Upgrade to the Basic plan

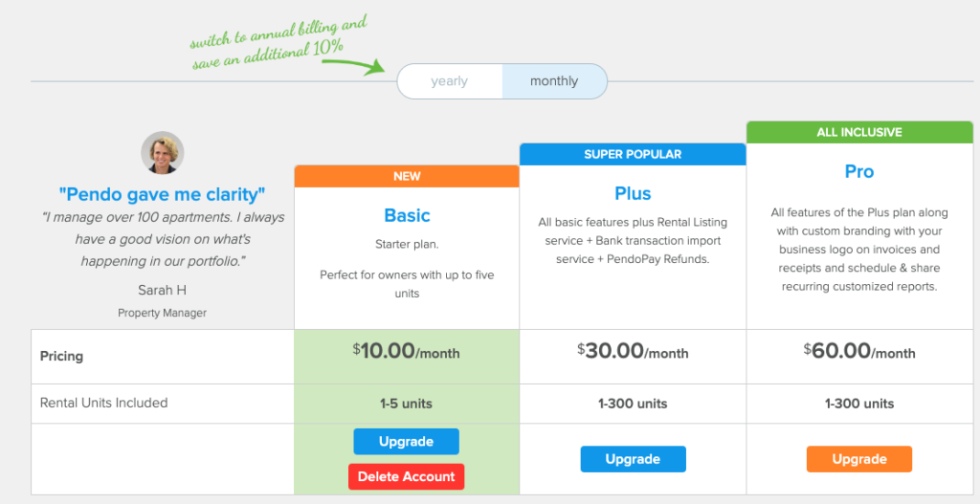click(x=406, y=442)
